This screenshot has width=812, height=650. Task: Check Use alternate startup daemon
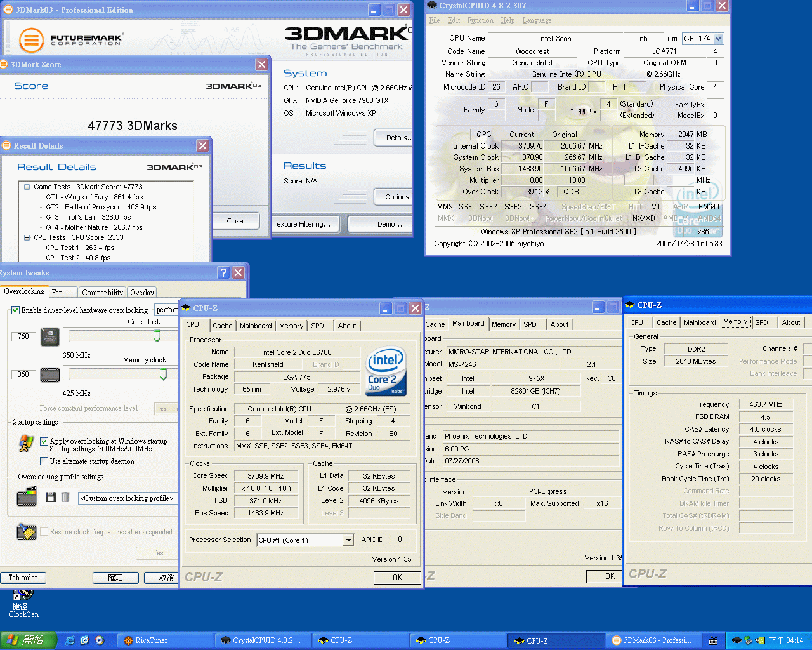tap(44, 461)
